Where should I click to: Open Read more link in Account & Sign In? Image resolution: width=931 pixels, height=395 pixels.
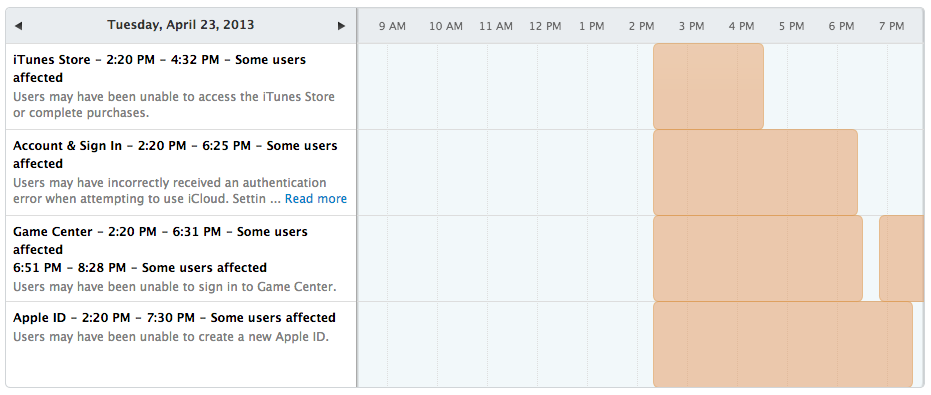[x=316, y=199]
